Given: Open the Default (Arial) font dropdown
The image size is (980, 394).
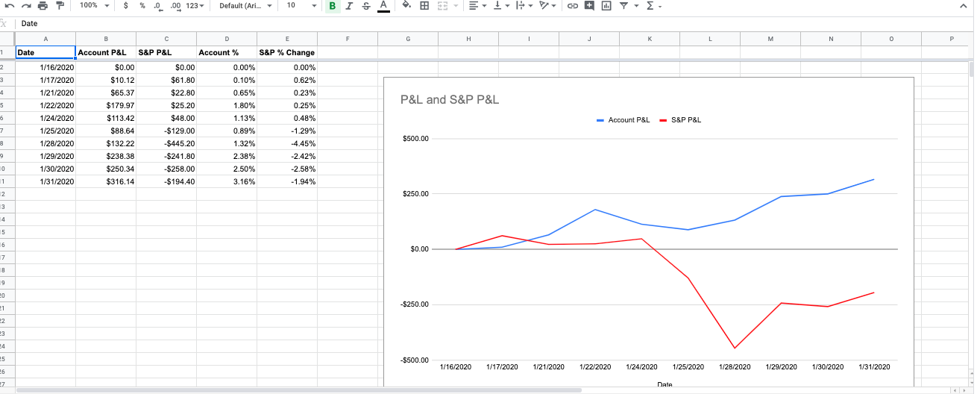Looking at the screenshot, I should [245, 6].
